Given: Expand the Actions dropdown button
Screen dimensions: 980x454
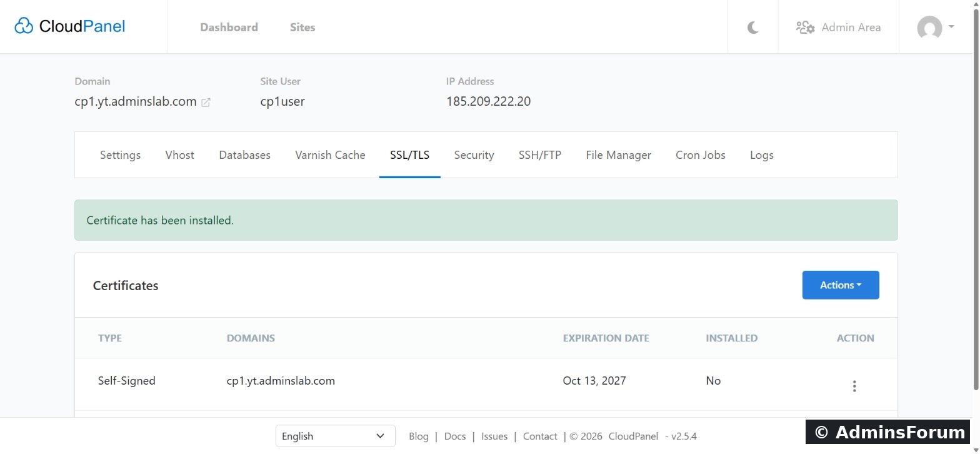Looking at the screenshot, I should pyautogui.click(x=841, y=285).
